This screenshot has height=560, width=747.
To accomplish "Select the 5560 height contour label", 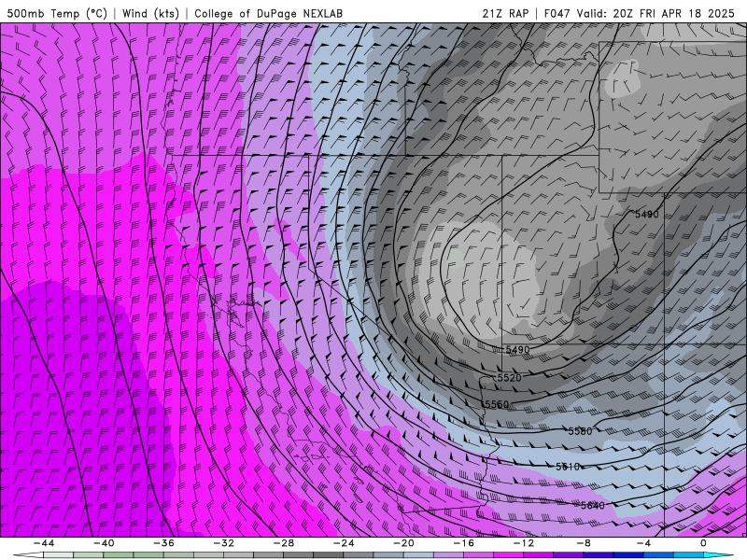I will tap(497, 404).
